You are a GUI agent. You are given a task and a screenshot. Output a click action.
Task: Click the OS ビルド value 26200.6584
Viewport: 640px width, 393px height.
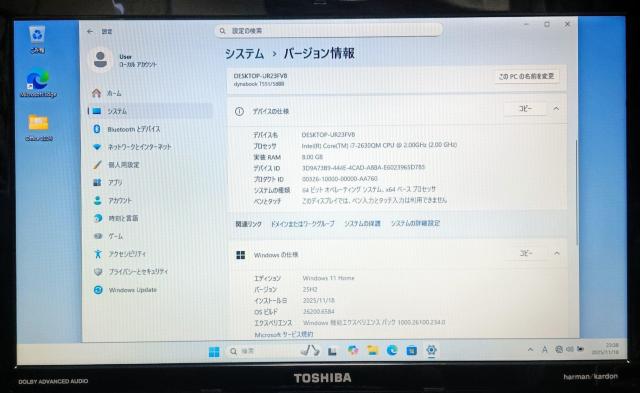pos(318,311)
